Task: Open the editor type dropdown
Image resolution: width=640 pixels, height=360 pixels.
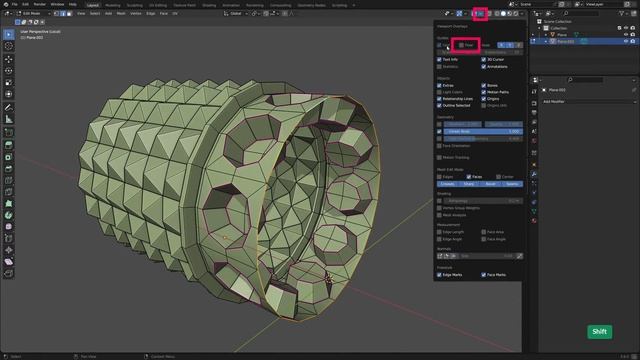Action: click(7, 13)
